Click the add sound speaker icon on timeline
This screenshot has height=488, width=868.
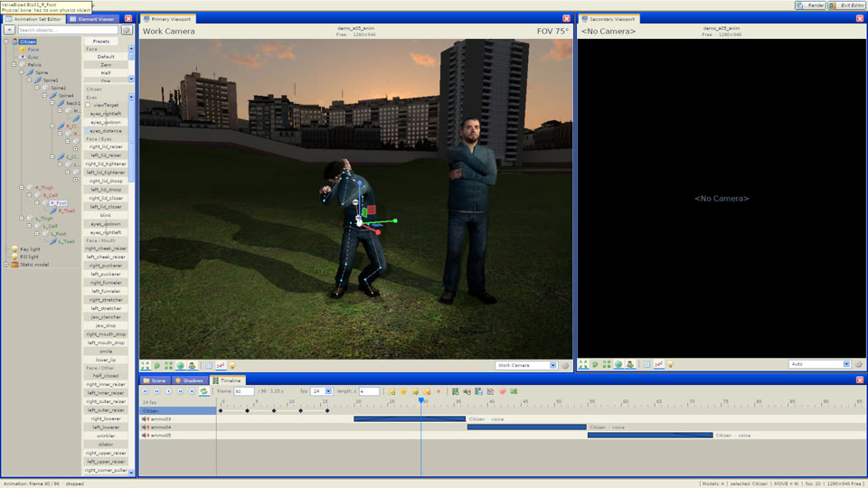467,391
